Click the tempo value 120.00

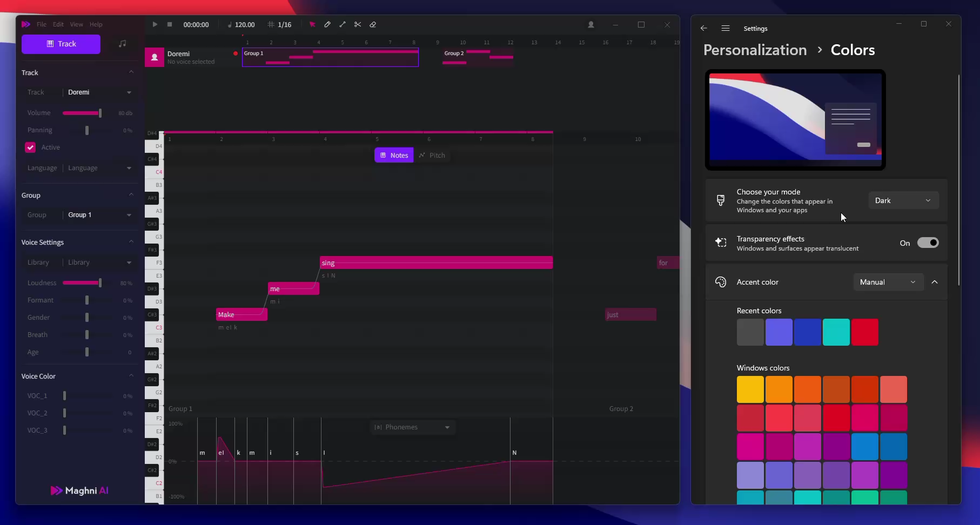click(x=245, y=24)
